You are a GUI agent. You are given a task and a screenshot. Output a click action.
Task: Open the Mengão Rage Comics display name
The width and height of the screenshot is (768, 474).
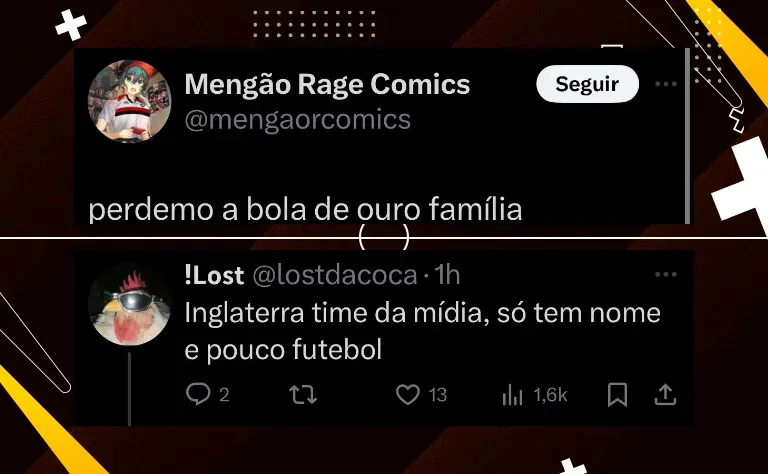pos(327,84)
